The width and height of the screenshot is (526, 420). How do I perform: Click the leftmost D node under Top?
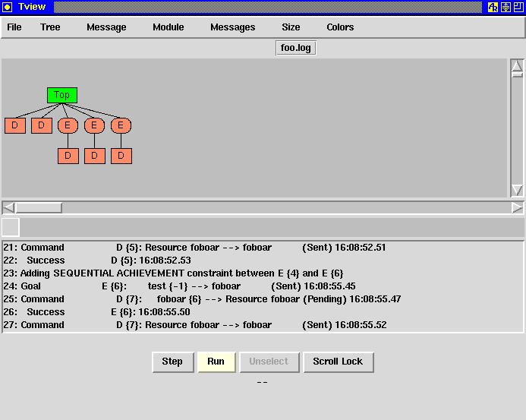[x=15, y=125]
